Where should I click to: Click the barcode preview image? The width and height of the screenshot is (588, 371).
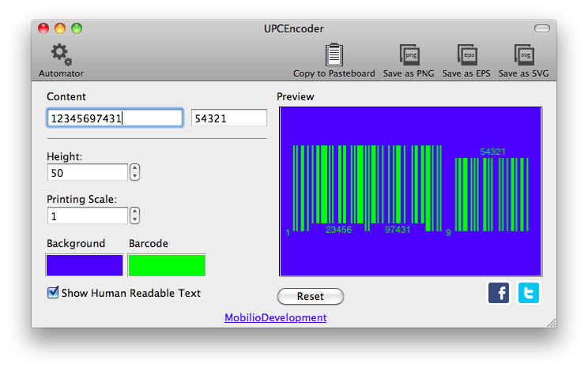tap(411, 192)
